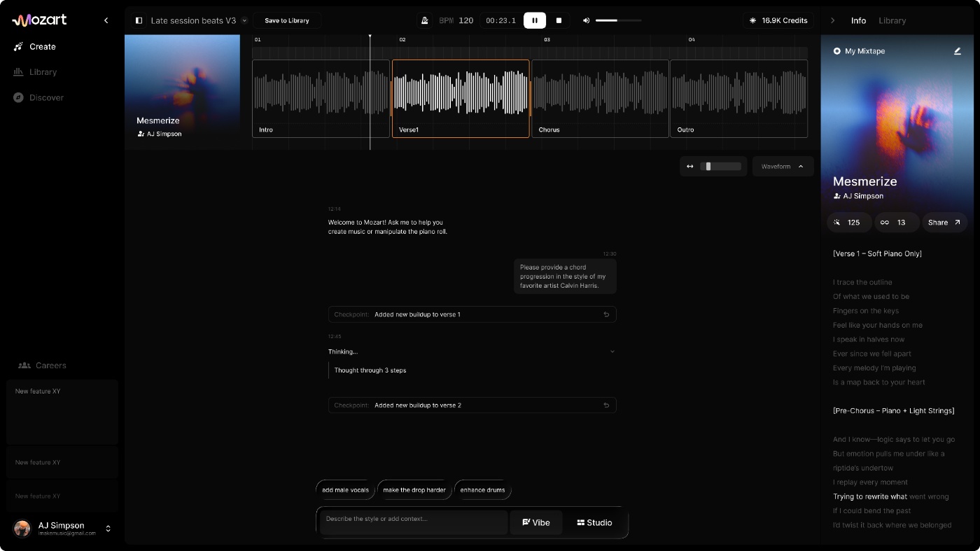This screenshot has width=980, height=551.
Task: Click the metronome icon in the toolbar
Action: 425,20
